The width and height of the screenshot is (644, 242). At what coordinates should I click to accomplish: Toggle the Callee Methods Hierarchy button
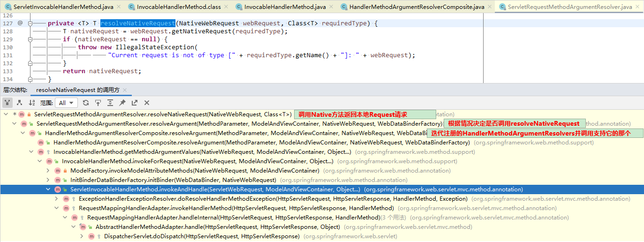pos(19,103)
